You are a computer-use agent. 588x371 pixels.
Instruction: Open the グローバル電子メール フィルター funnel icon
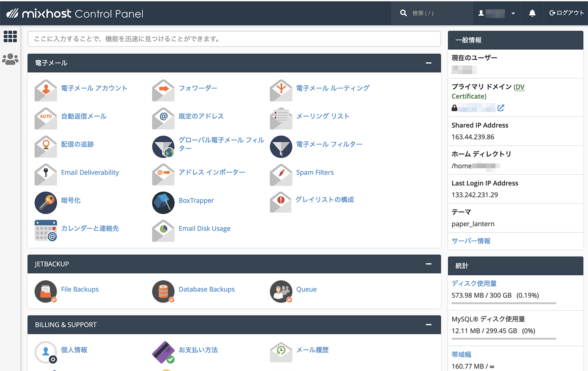click(163, 147)
